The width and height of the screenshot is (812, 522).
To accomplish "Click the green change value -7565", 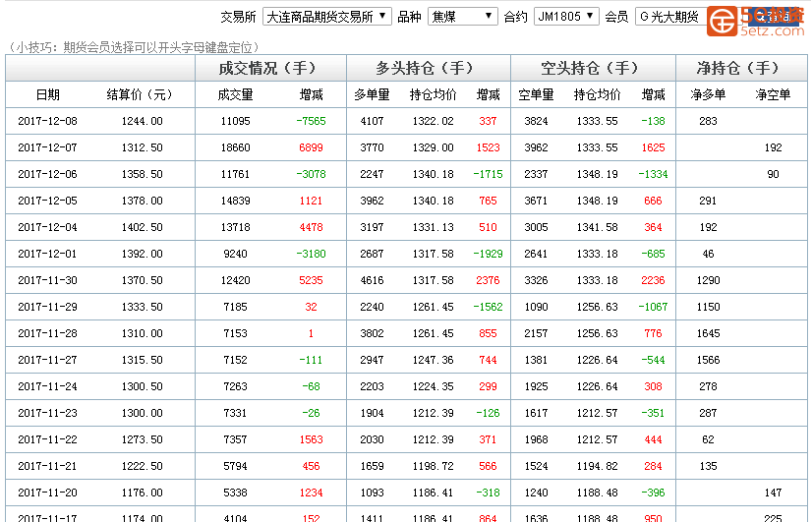I will 311,121.
